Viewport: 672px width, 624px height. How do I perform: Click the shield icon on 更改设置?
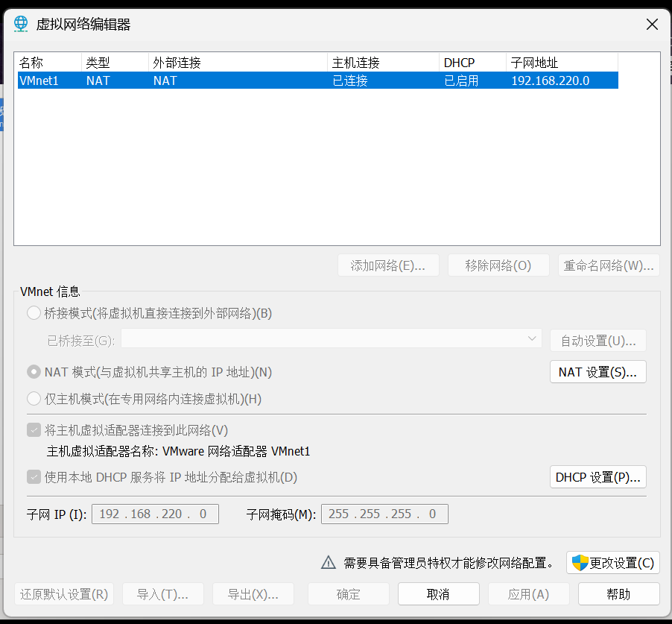[580, 563]
